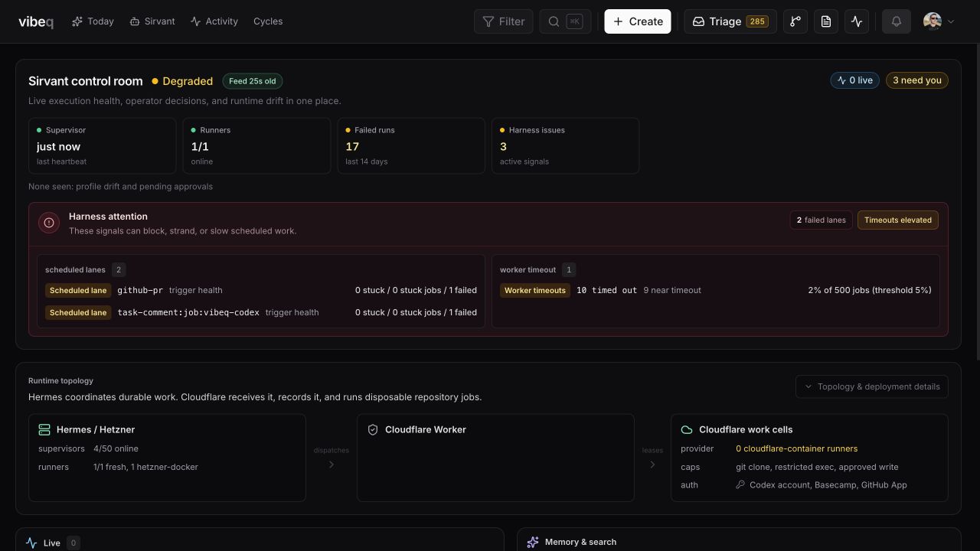Click the Triage 285 count badge
Image resolution: width=980 pixels, height=551 pixels.
pyautogui.click(x=757, y=21)
